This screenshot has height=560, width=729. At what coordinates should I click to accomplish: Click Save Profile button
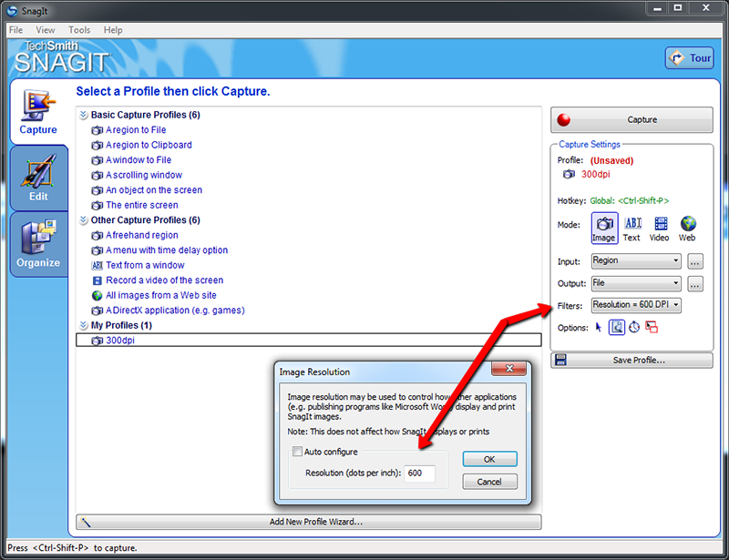(631, 361)
